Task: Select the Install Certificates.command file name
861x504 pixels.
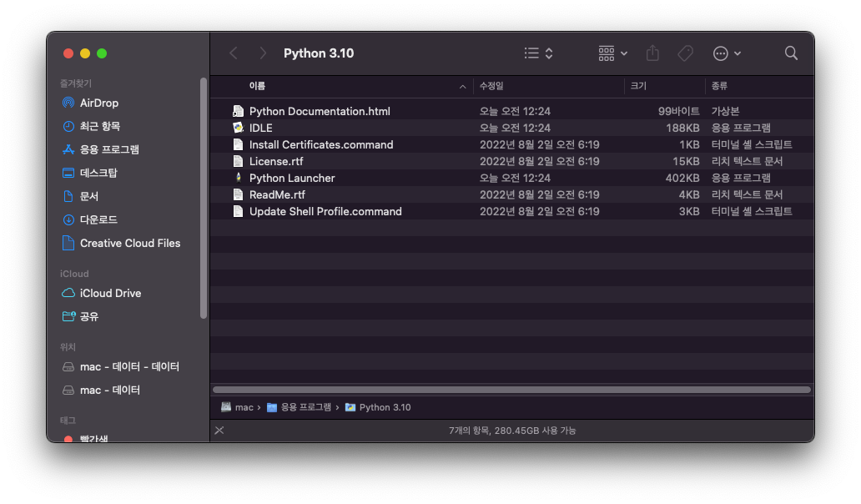Action: pyautogui.click(x=321, y=144)
